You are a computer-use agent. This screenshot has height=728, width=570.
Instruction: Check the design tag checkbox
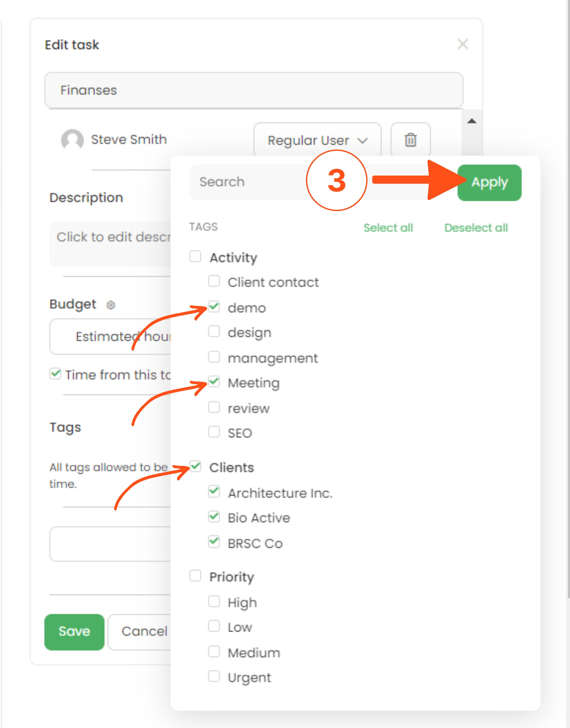click(x=214, y=332)
